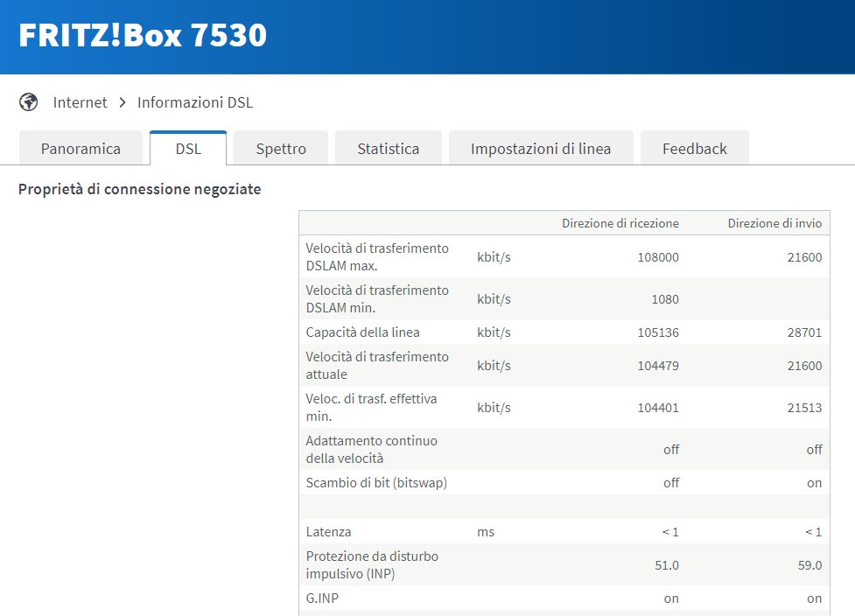Click the Direzione di ricezione column header
Image resolution: width=855 pixels, height=616 pixels.
pos(620,223)
